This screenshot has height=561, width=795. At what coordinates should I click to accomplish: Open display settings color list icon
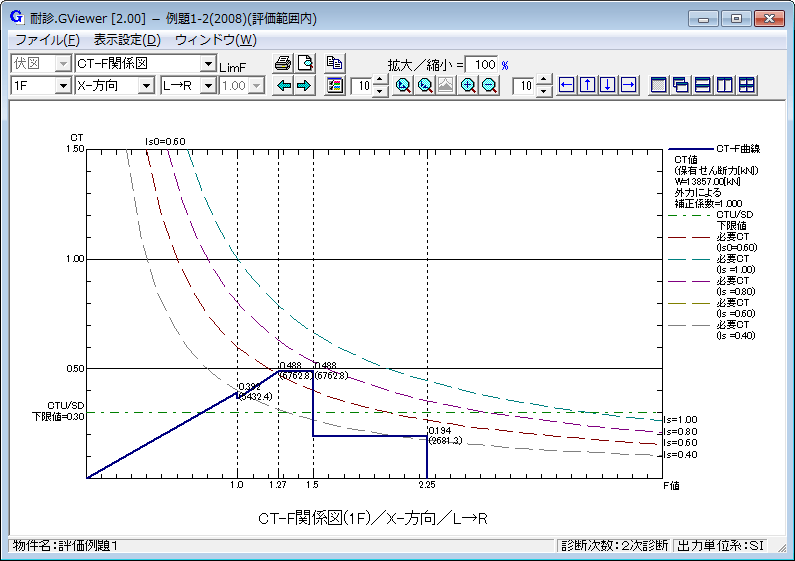[x=335, y=86]
